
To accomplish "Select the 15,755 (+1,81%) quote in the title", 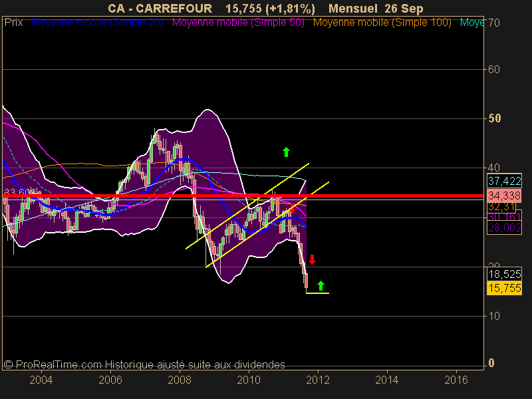I will [x=270, y=9].
